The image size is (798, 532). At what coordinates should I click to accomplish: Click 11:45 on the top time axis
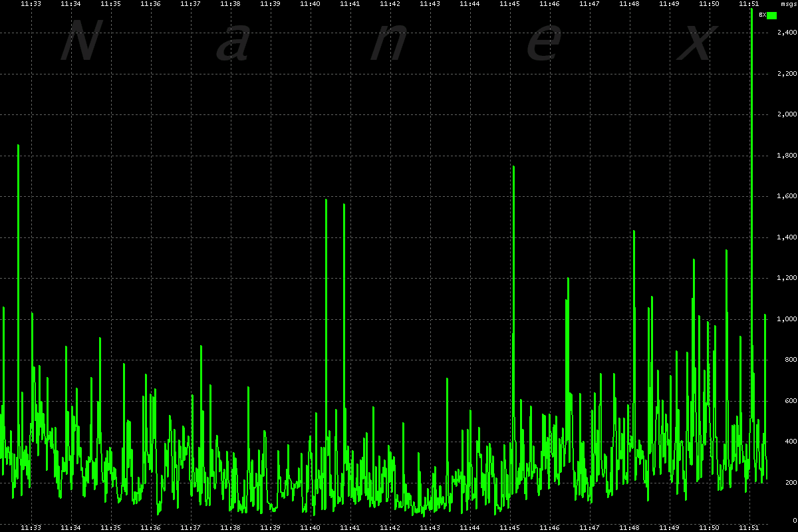coord(509,4)
